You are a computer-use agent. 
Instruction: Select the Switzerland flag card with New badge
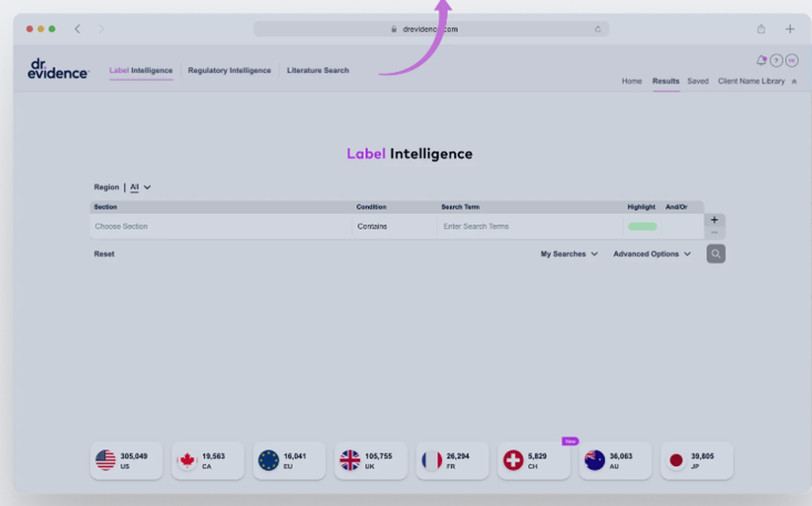pos(533,460)
